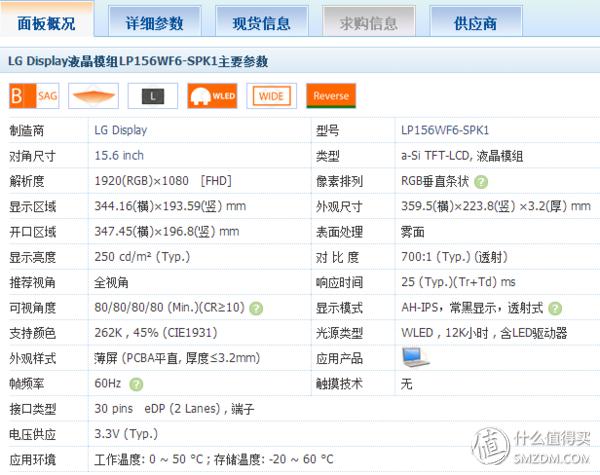The height and width of the screenshot is (475, 600).
Task: Click the 帧频率 row label
Action: pyautogui.click(x=27, y=384)
